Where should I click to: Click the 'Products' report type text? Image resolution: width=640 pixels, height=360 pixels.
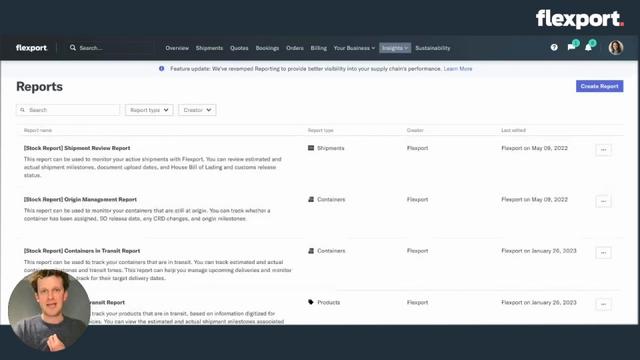coord(329,302)
